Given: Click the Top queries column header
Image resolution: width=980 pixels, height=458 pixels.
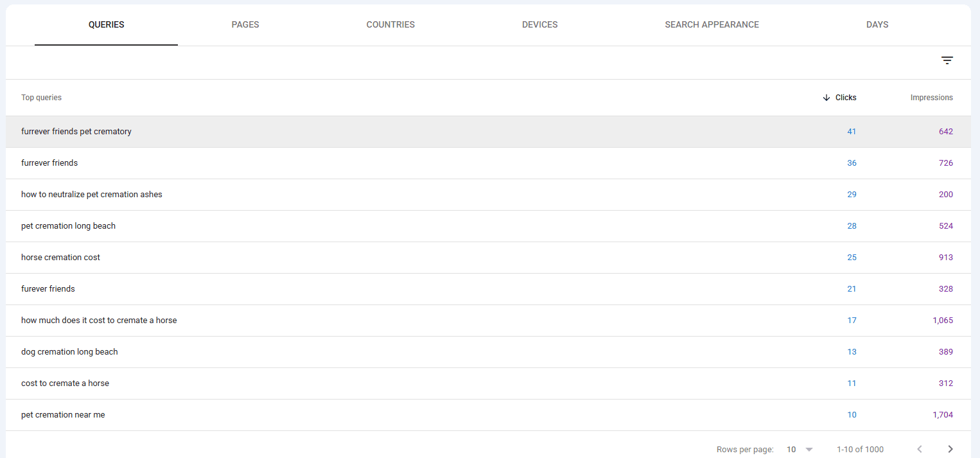Looking at the screenshot, I should click(x=41, y=98).
